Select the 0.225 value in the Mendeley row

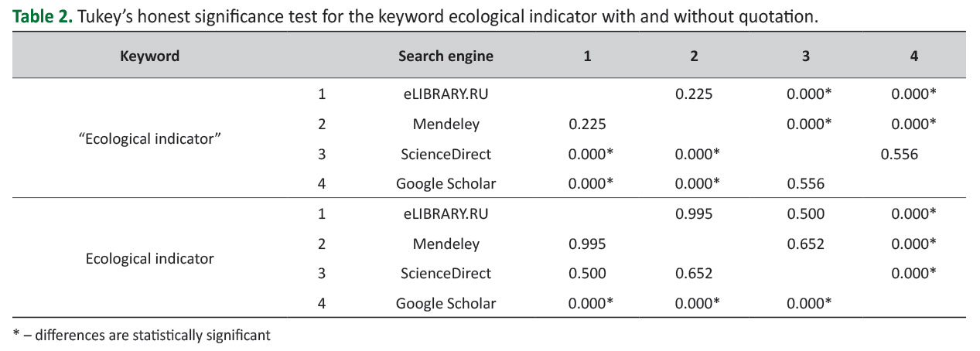click(587, 124)
